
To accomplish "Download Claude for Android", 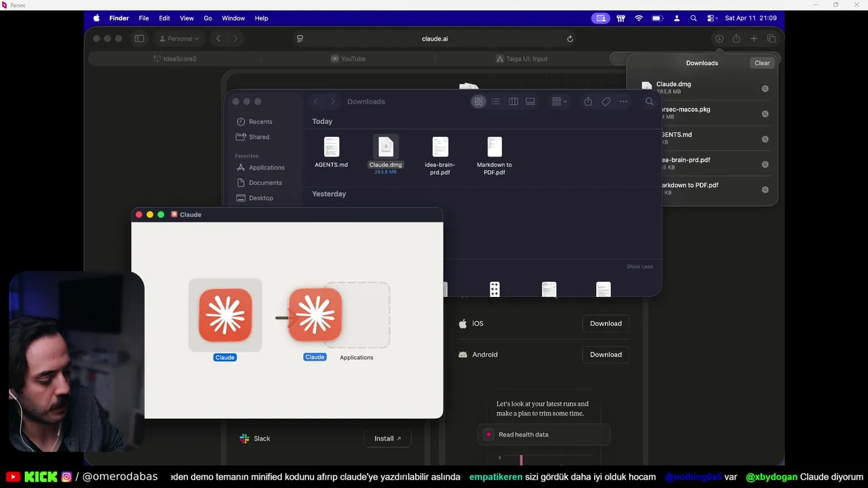I will point(606,354).
